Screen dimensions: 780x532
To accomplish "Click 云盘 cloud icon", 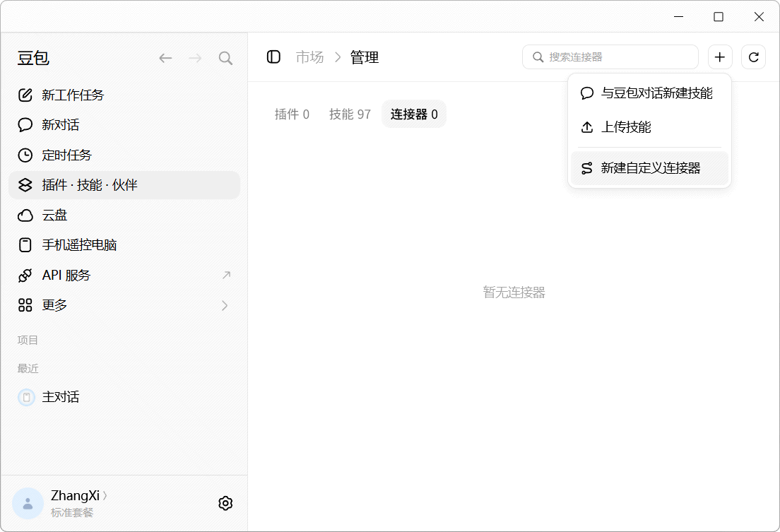I will (25, 215).
